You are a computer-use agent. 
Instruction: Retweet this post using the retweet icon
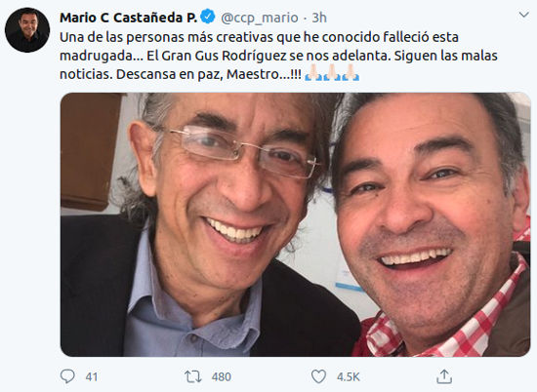(x=192, y=376)
